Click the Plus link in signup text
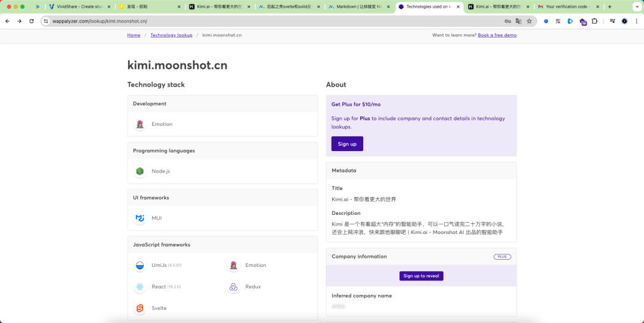Viewport: 644px width, 323px height. click(365, 118)
